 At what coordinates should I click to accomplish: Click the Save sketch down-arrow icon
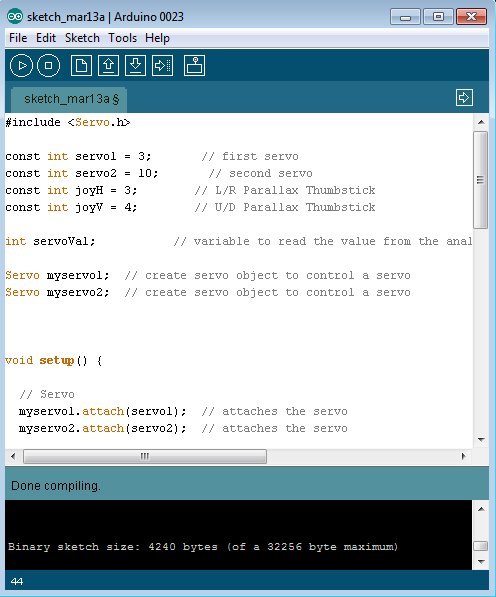pyautogui.click(x=135, y=65)
